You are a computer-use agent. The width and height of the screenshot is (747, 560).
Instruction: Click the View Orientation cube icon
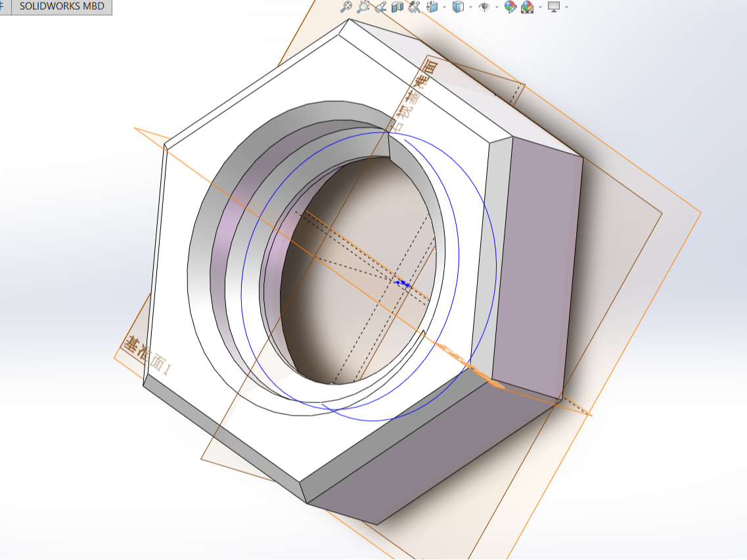[432, 7]
